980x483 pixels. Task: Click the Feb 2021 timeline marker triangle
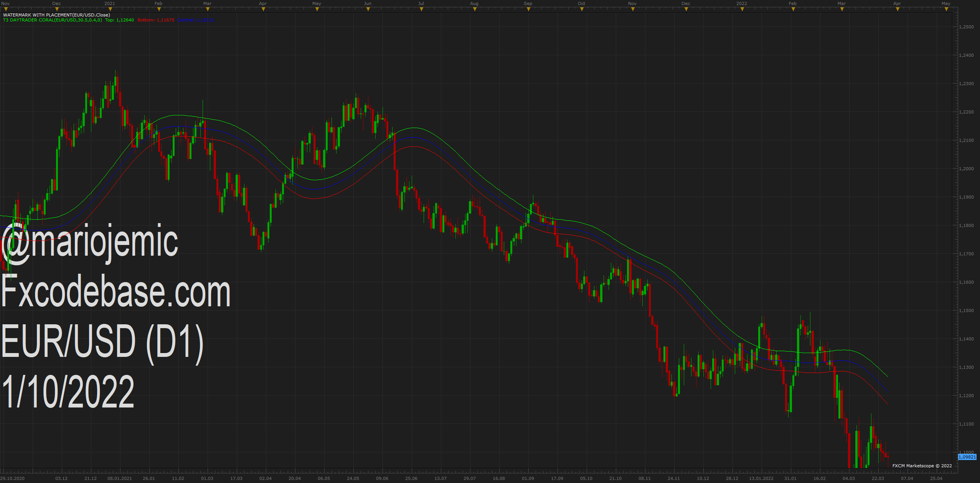pos(158,10)
